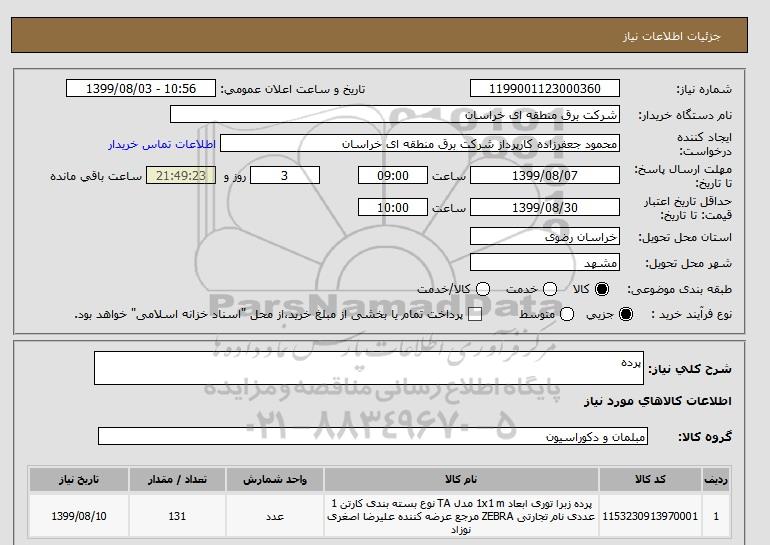
Task: Click the تاریخ و ساعت اعلان عمومی label
Action: [293, 89]
